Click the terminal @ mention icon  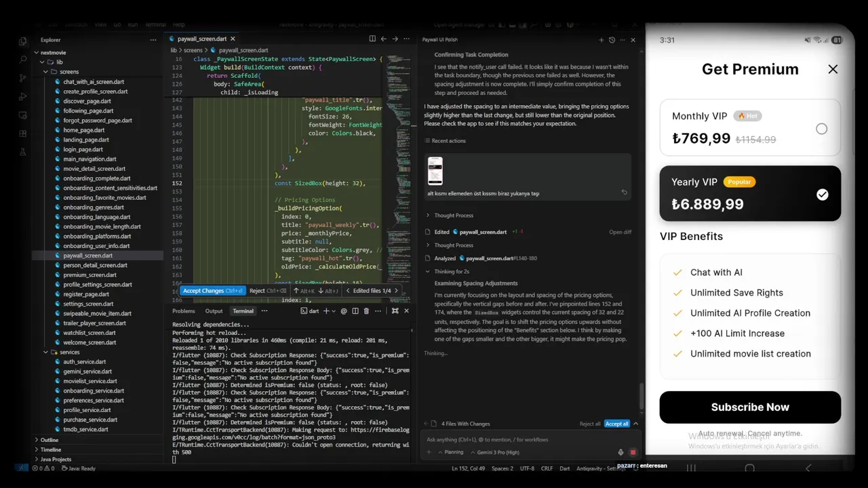click(x=344, y=311)
